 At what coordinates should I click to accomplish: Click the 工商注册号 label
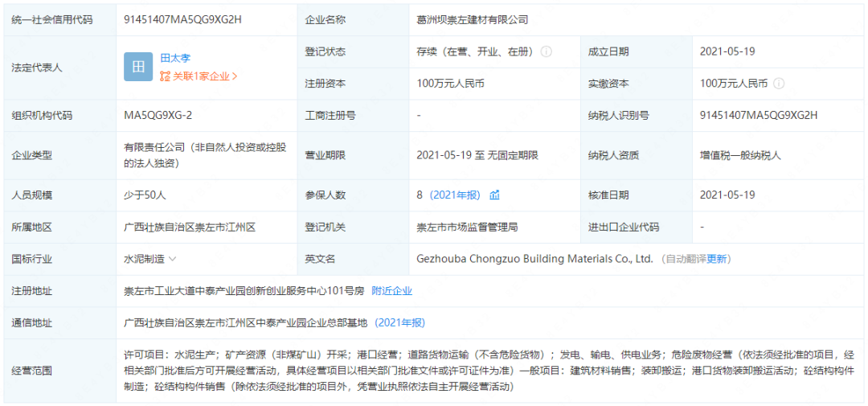tap(330, 115)
